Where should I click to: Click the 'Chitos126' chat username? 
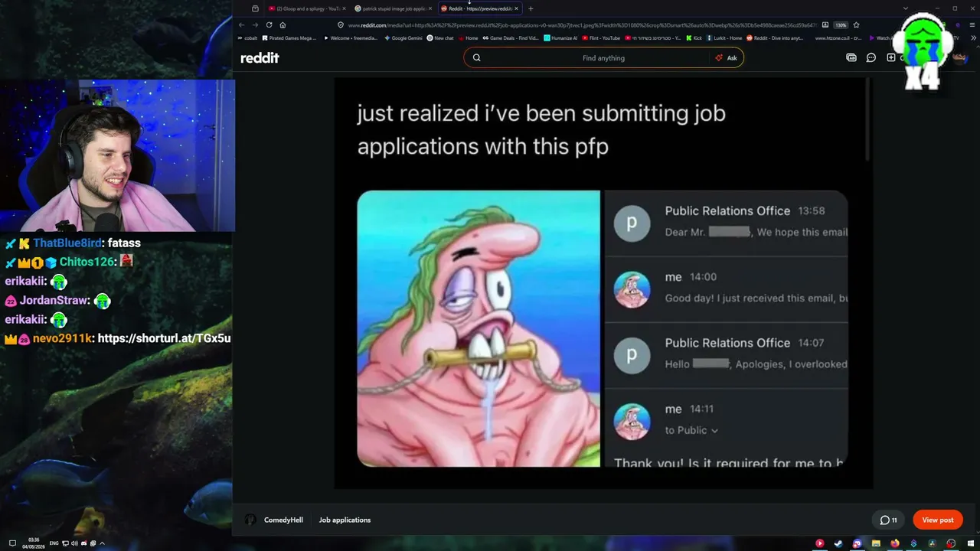(87, 262)
